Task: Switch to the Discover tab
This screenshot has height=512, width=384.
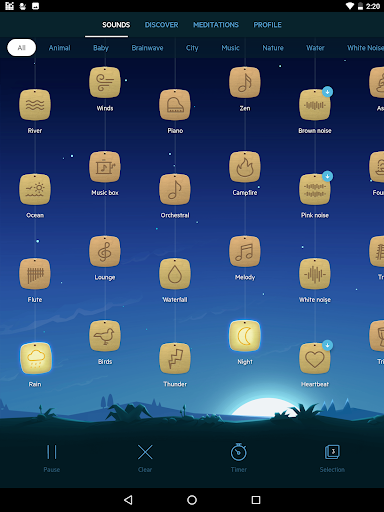Action: pyautogui.click(x=161, y=25)
